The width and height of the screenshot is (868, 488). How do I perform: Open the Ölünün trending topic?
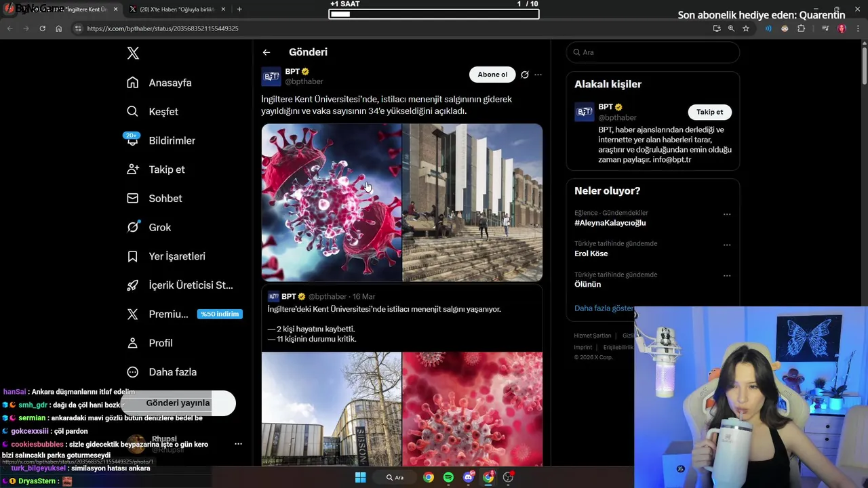point(587,285)
